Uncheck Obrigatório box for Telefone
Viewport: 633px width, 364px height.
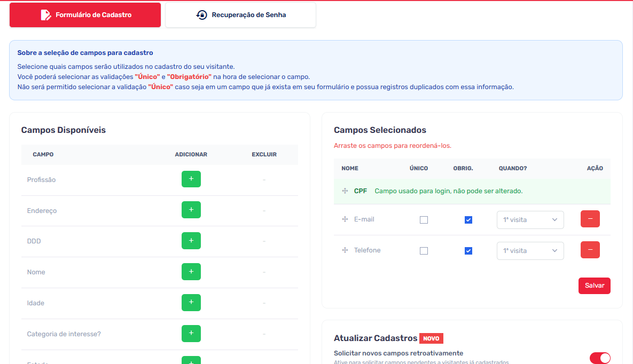pyautogui.click(x=468, y=251)
